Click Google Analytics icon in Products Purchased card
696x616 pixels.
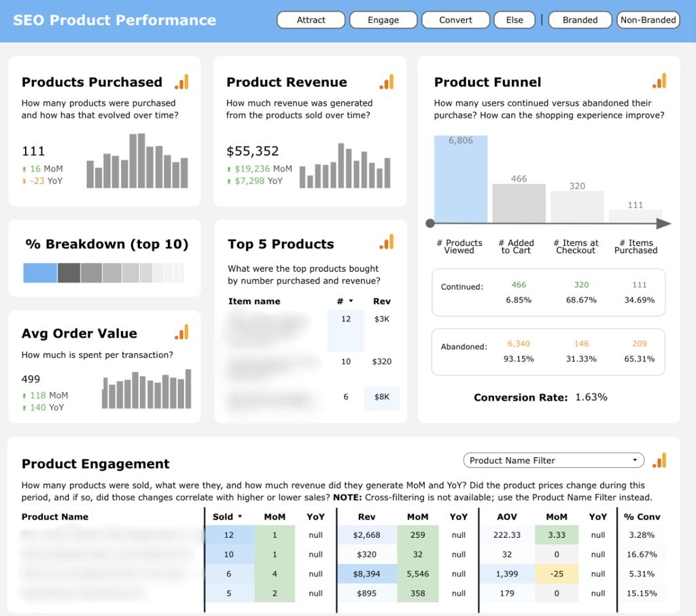coord(182,81)
